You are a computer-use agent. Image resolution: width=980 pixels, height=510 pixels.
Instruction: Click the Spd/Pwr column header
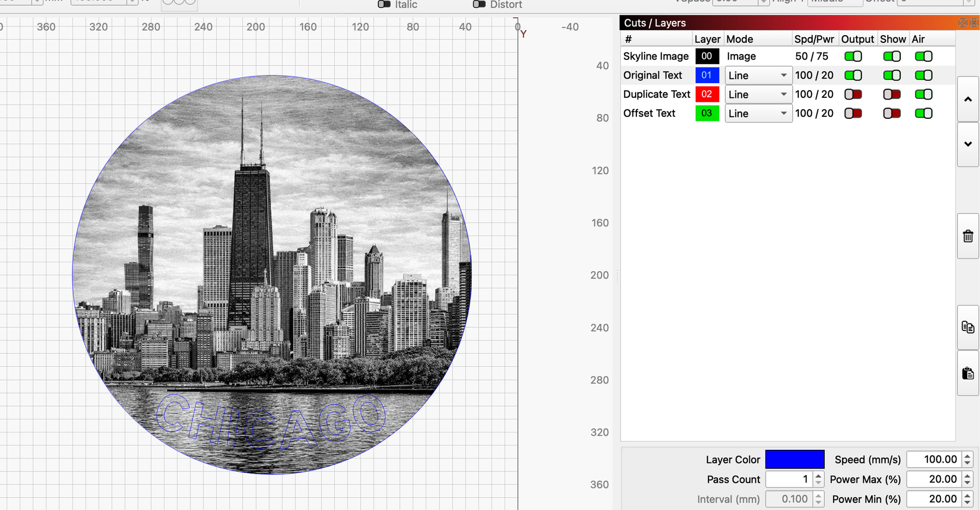point(814,39)
